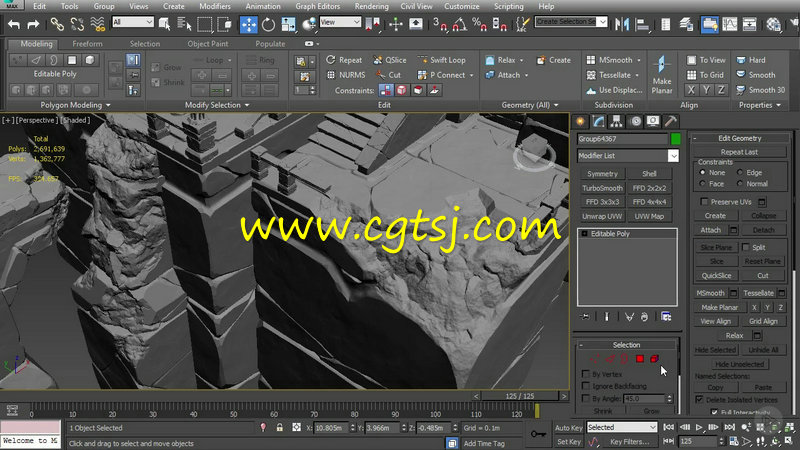This screenshot has height=450, width=800.
Task: Collapse the Selection rollout
Action: pyautogui.click(x=627, y=345)
